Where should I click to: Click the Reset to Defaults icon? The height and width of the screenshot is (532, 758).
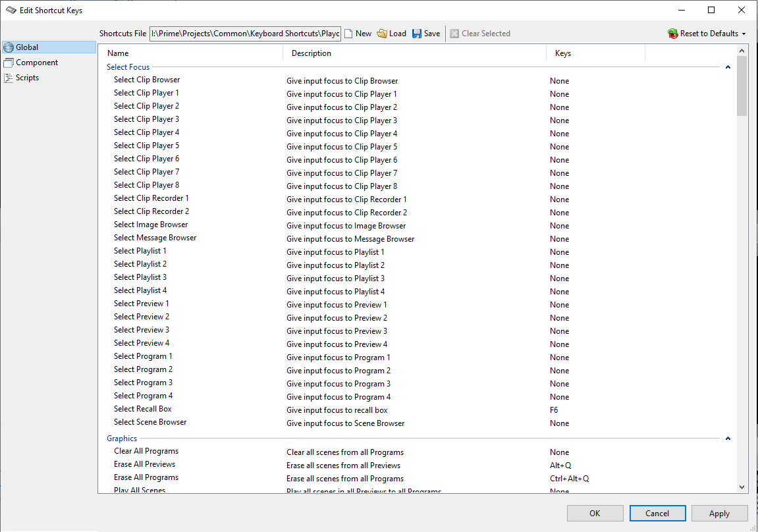pyautogui.click(x=672, y=34)
